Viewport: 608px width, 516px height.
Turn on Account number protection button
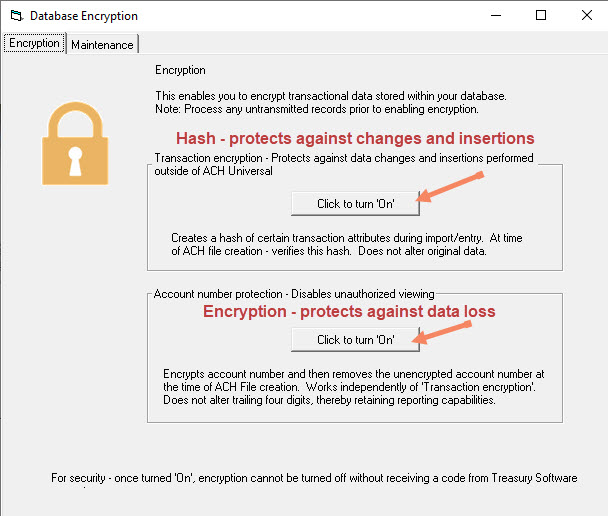355,340
